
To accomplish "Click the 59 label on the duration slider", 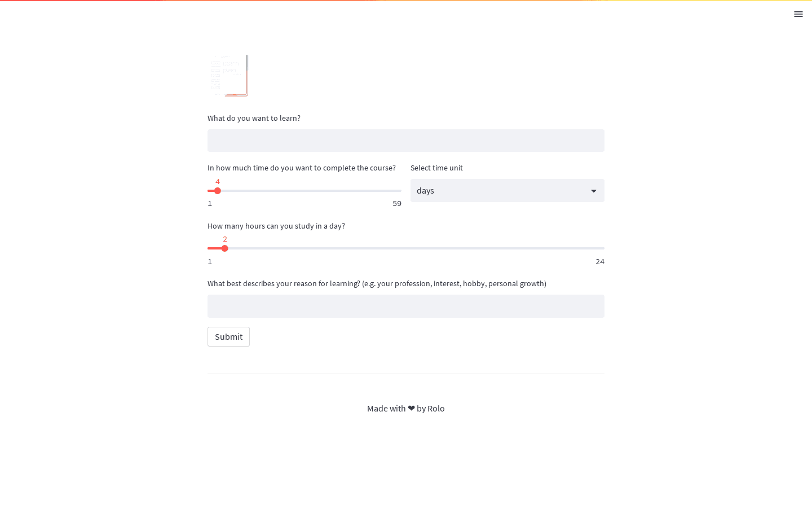I will point(397,203).
